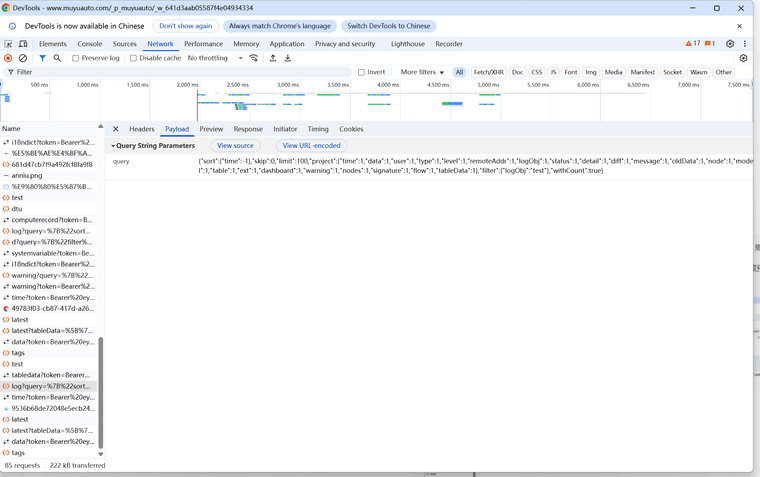This screenshot has width=760, height=477.
Task: Enable Preserve log checkbox
Action: 76,58
